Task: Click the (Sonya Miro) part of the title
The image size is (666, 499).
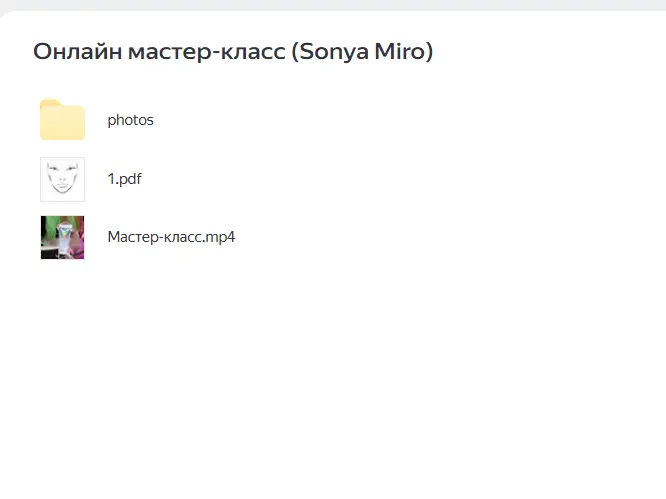Action: tap(362, 52)
